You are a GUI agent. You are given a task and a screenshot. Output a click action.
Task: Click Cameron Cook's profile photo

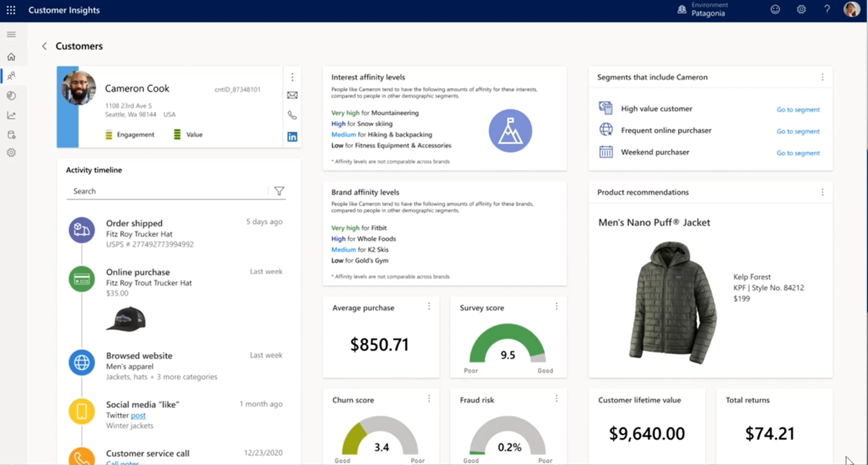78,88
